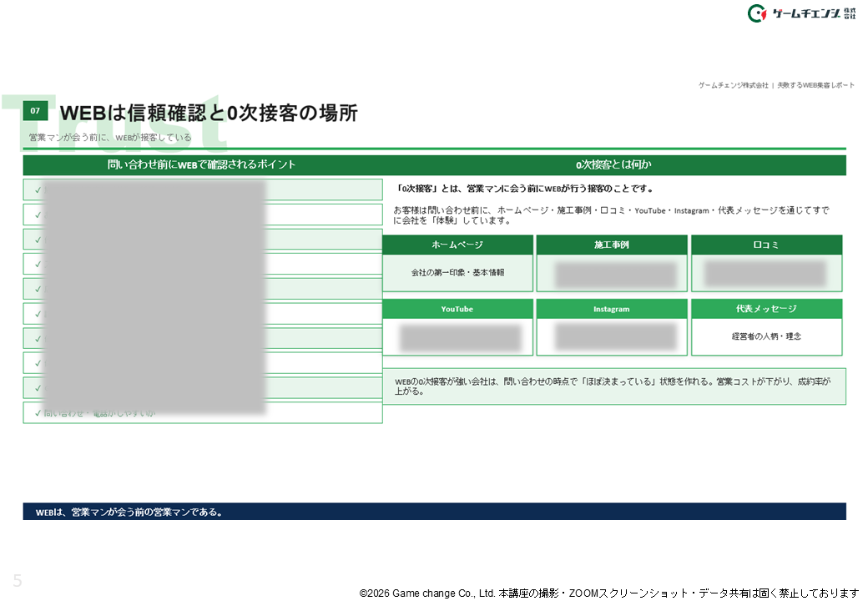Click the 口コミ card header

[x=766, y=245]
